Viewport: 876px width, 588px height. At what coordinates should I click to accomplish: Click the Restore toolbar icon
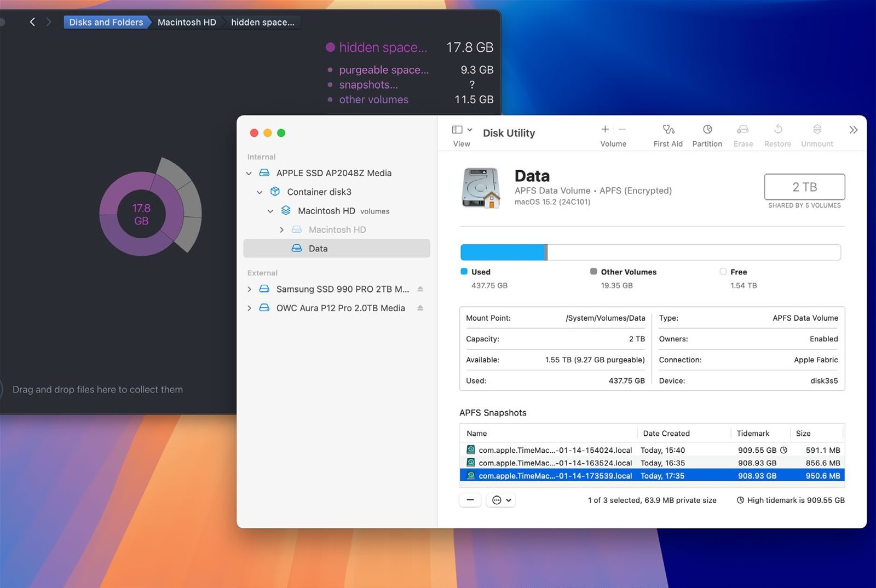(x=778, y=129)
